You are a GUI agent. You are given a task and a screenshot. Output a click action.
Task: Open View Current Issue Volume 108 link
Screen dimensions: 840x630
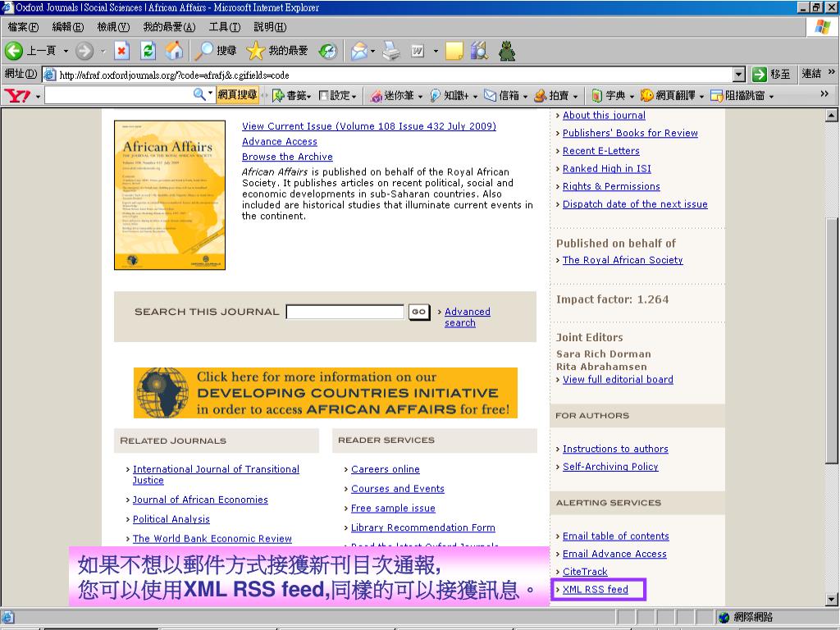(369, 126)
